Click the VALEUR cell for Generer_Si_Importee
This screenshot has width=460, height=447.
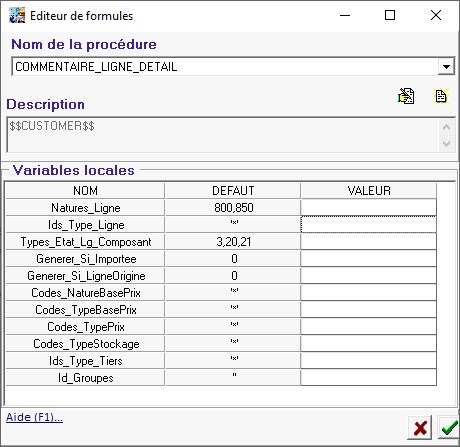(369, 259)
